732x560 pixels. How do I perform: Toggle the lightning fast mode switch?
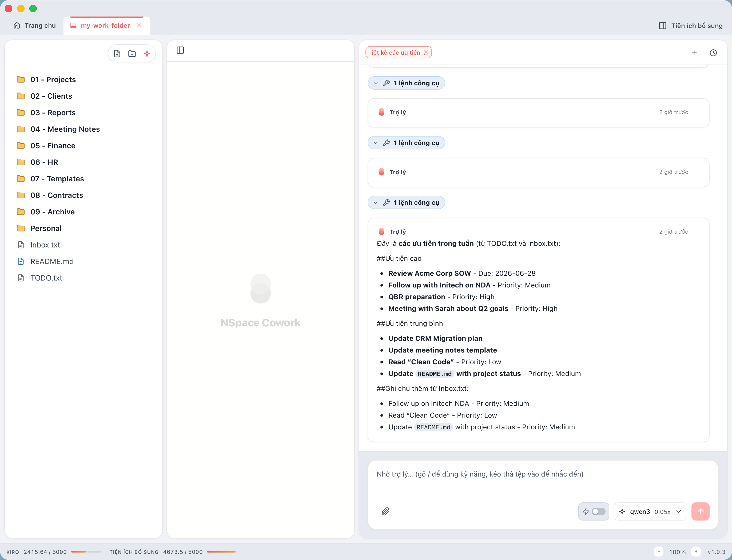coord(599,511)
